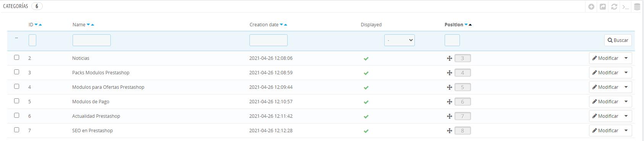
Task: Toggle displayed checkmark for Modulos de Pago
Action: (366, 102)
